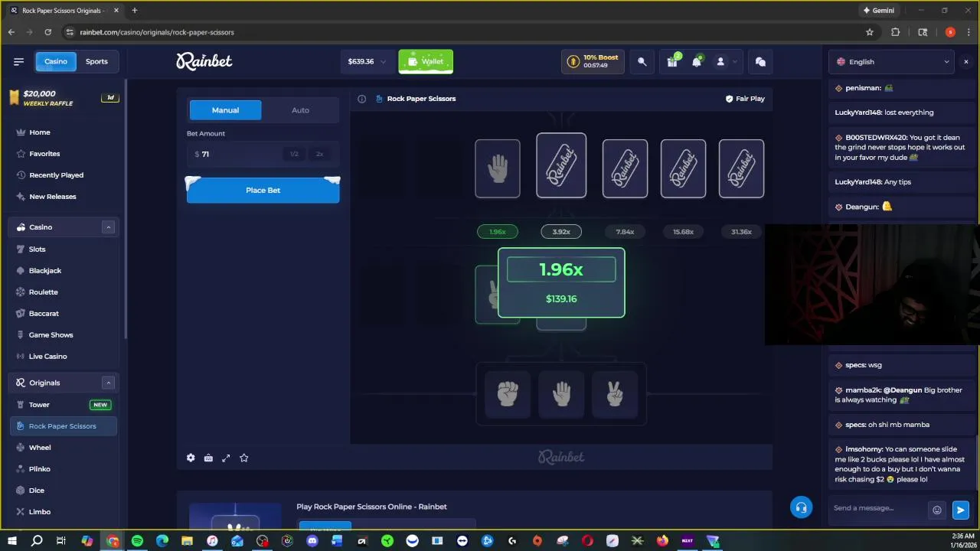Select the 1.96x multiplier chip
Image resolution: width=980 pixels, height=551 pixels.
[x=497, y=232]
